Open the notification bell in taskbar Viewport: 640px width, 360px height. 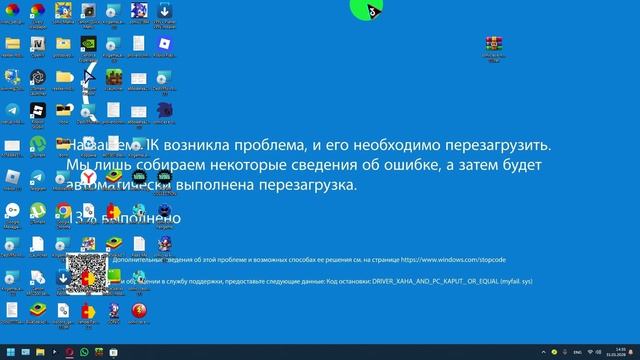pyautogui.click(x=631, y=352)
